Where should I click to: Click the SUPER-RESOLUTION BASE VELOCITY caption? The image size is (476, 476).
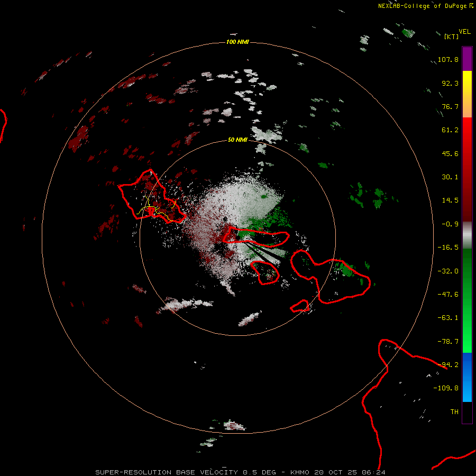coord(167,472)
